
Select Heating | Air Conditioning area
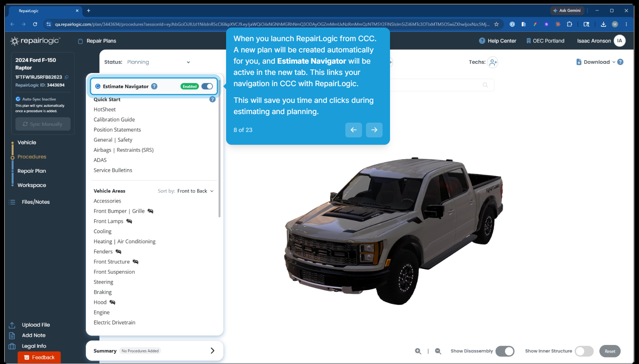(124, 241)
